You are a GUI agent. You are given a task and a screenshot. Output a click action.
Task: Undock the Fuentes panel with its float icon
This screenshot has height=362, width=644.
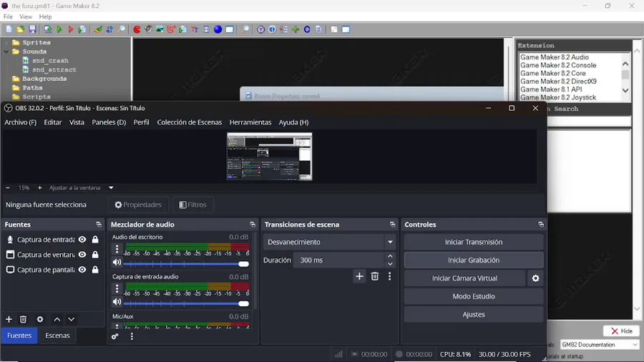pyautogui.click(x=99, y=225)
